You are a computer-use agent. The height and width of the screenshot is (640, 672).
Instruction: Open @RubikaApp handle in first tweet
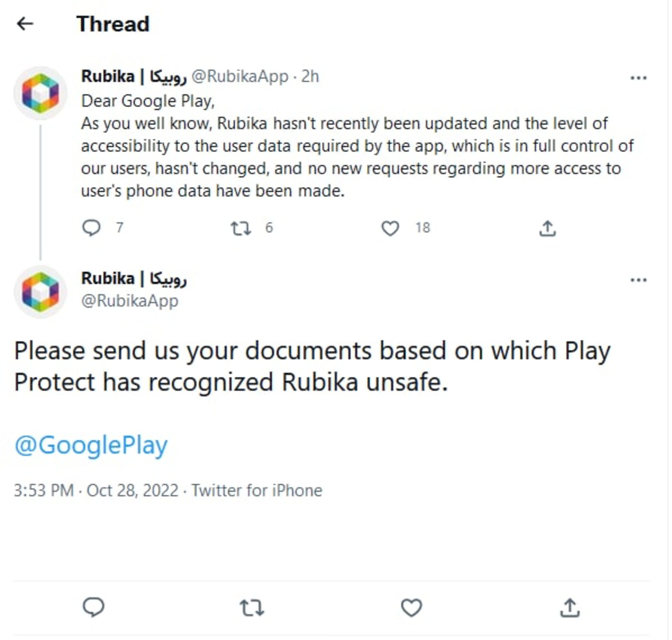pyautogui.click(x=240, y=76)
